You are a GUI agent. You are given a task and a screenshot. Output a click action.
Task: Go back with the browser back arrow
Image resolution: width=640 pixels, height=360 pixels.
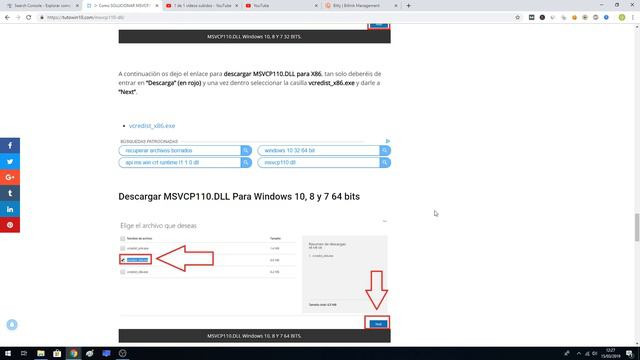7,18
